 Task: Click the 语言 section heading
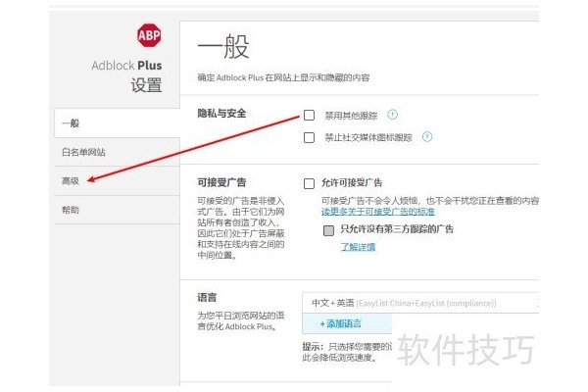click(x=207, y=298)
